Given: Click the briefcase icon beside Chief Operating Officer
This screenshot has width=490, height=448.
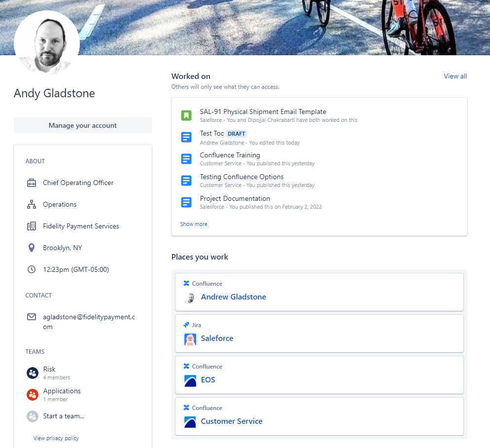Looking at the screenshot, I should point(31,183).
